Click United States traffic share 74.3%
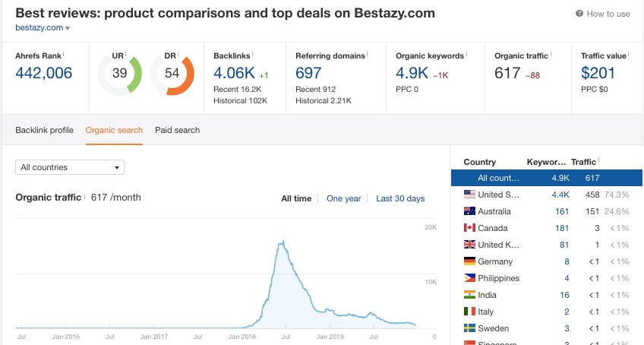This screenshot has width=644, height=345. coord(617,195)
